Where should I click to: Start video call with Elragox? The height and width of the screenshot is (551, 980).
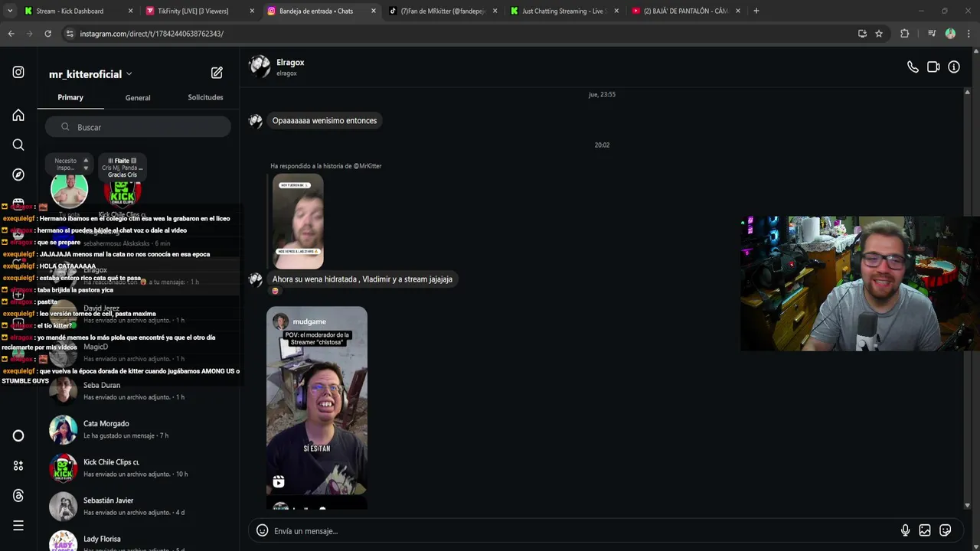click(x=933, y=67)
